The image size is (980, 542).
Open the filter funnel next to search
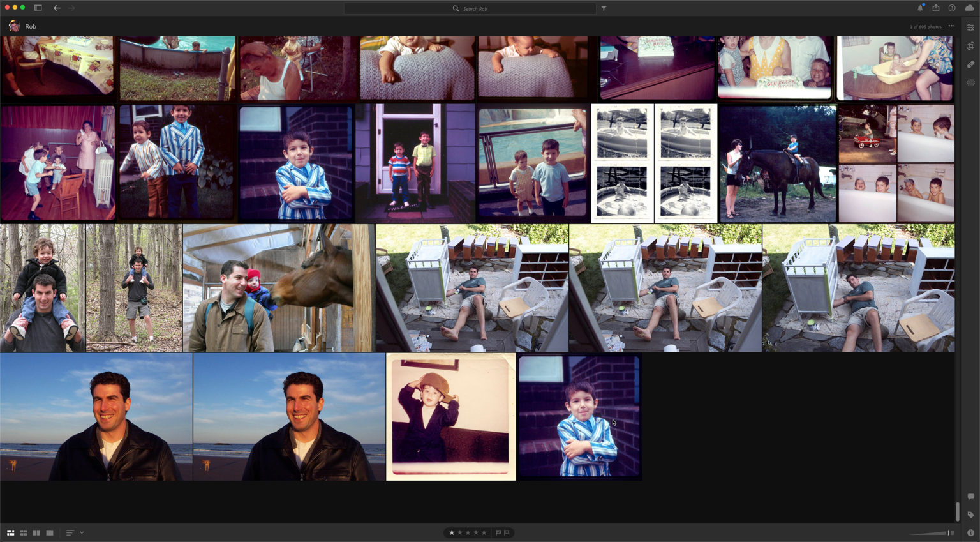pyautogui.click(x=604, y=8)
